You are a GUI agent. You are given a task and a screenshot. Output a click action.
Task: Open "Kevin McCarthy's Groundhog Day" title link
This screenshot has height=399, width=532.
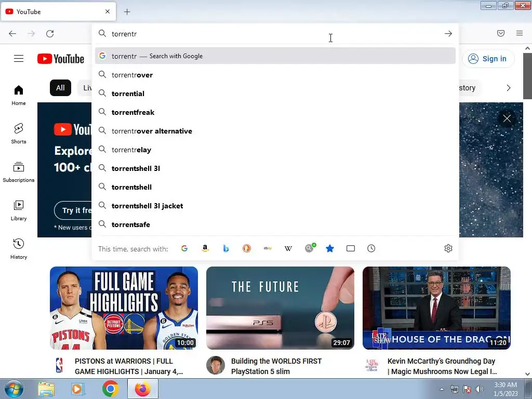pyautogui.click(x=442, y=366)
